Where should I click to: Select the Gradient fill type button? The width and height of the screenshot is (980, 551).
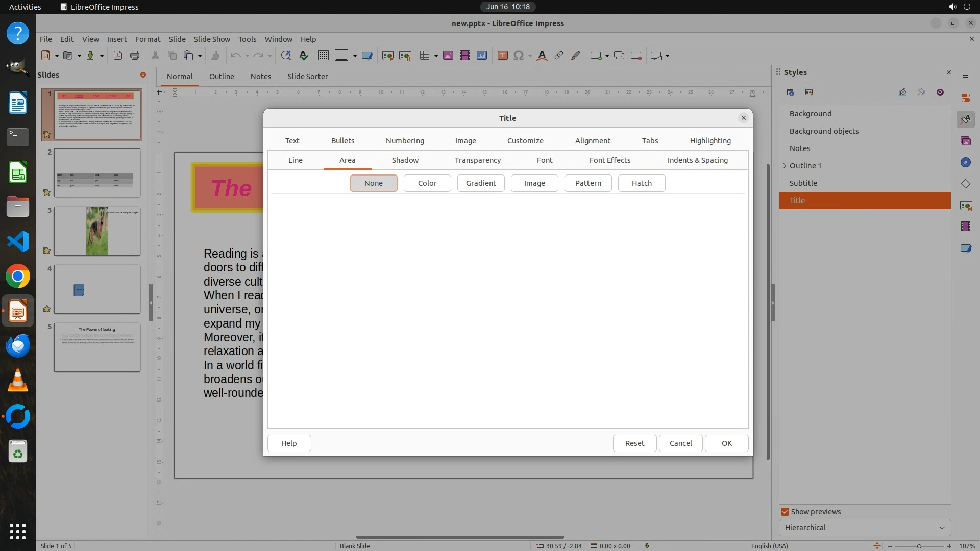[x=480, y=183]
